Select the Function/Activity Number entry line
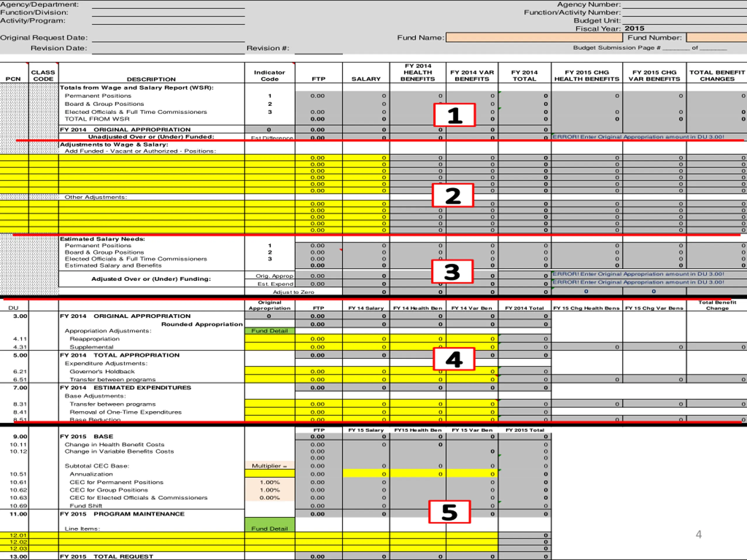747x560 pixels. (684, 13)
